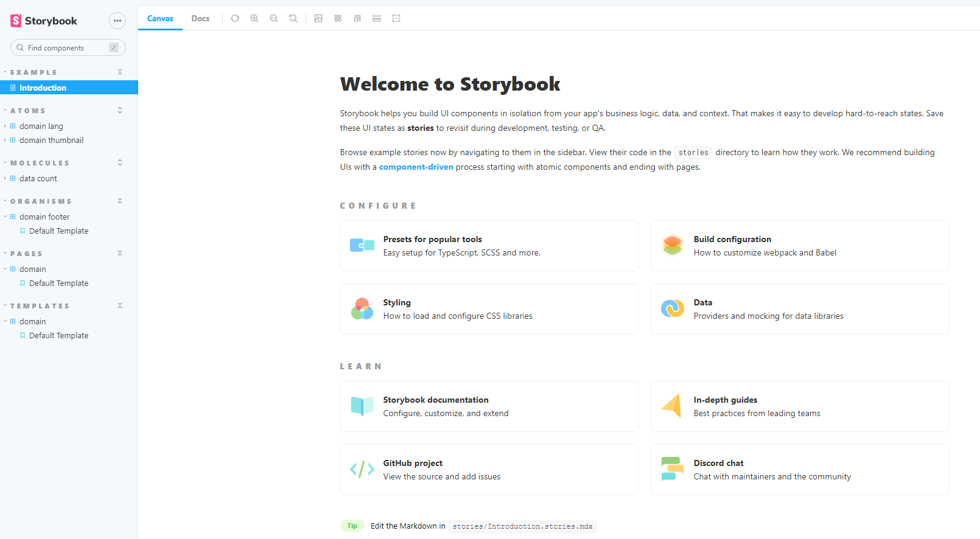Open the Storybook ellipsis menu button
The image size is (980, 539).
(117, 21)
